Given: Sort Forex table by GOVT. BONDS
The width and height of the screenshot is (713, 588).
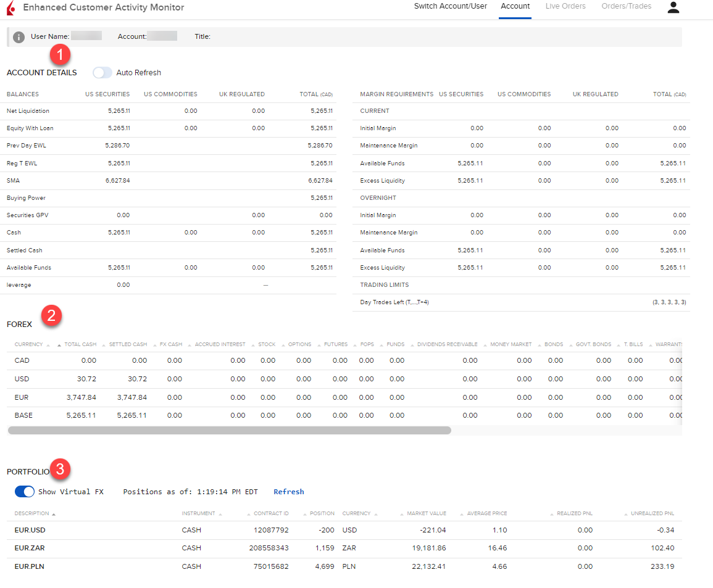Looking at the screenshot, I should click(593, 344).
